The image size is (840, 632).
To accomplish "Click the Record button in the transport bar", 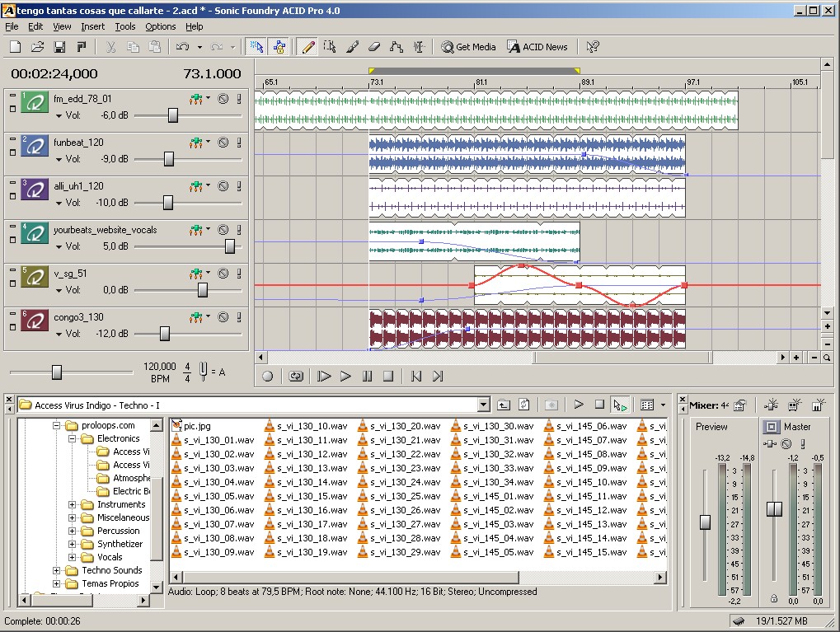I will click(267, 377).
